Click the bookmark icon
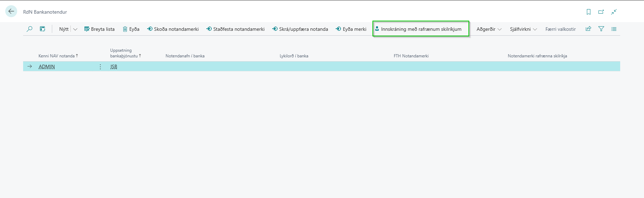The height and width of the screenshot is (198, 644). (589, 12)
